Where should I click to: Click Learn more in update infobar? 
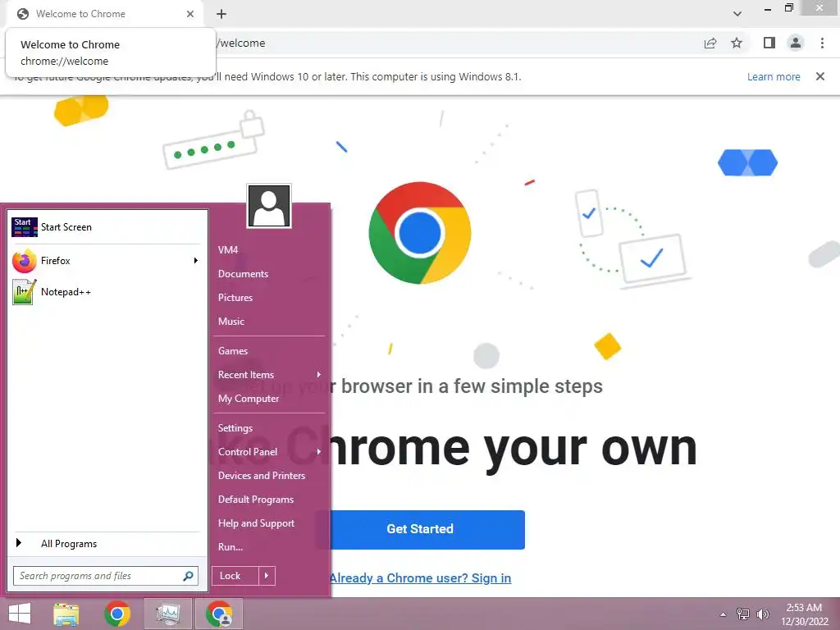(x=774, y=76)
